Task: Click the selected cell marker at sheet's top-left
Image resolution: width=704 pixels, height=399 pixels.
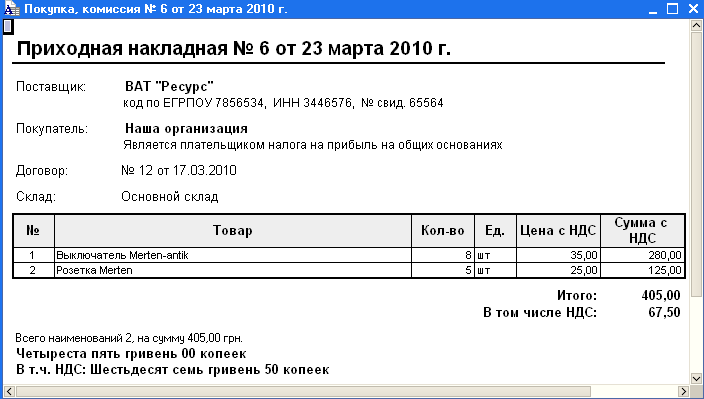Action: tap(8, 26)
